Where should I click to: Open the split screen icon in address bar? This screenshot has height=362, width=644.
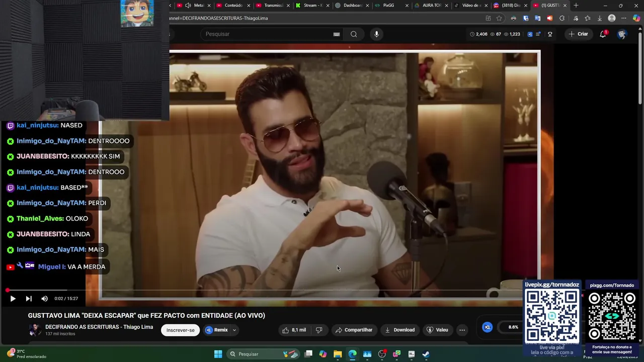coord(488,18)
